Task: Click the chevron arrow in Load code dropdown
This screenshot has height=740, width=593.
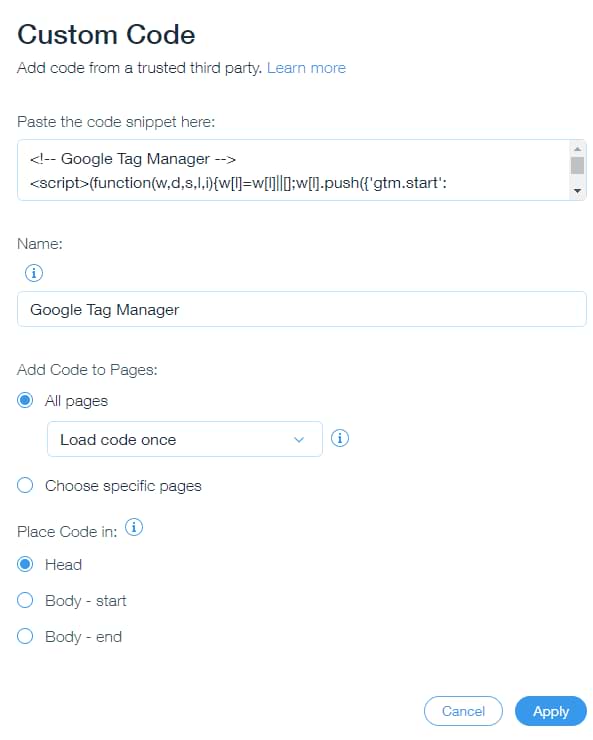Action: [299, 440]
